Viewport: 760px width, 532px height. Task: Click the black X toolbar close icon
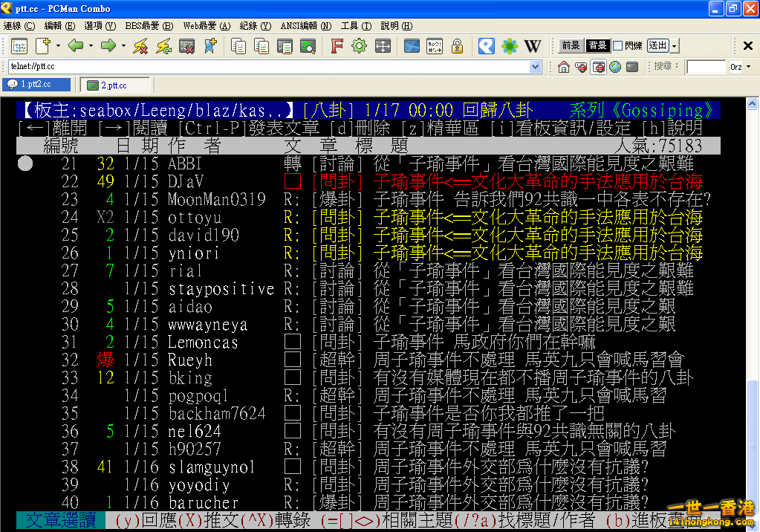(748, 46)
